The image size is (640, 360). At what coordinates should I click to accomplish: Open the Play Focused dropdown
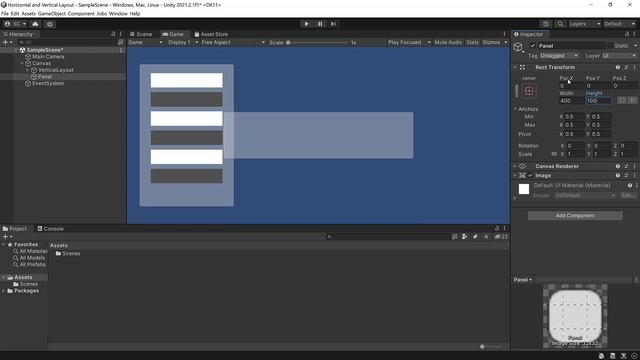pos(409,42)
